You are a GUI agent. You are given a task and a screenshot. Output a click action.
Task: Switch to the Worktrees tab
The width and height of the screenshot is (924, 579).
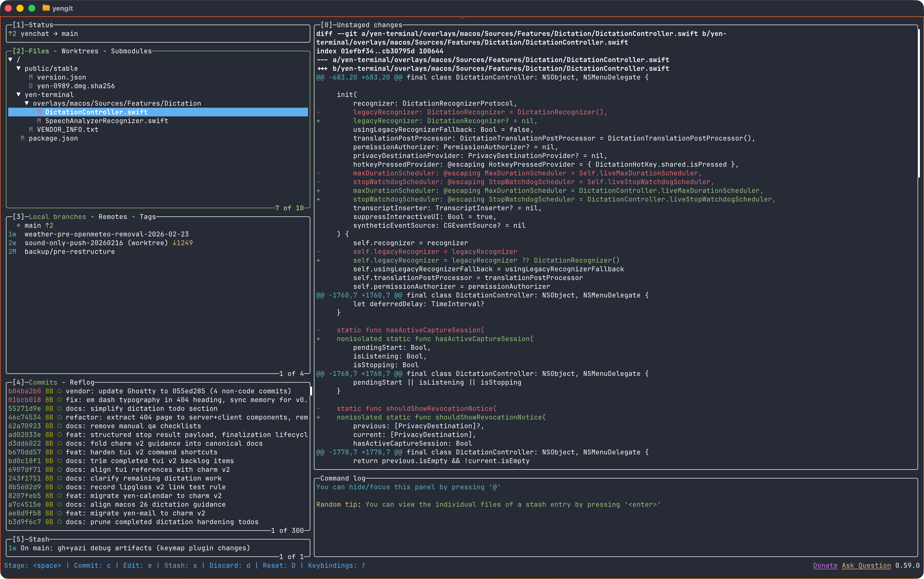80,51
